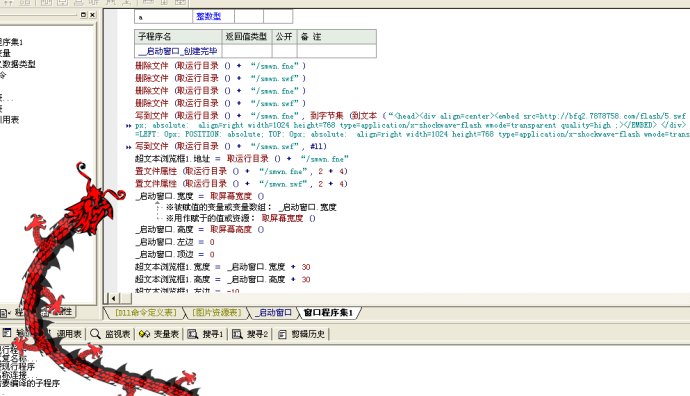Click the 整数型 type link
Screen dimensions: 690x396
pyautogui.click(x=208, y=16)
